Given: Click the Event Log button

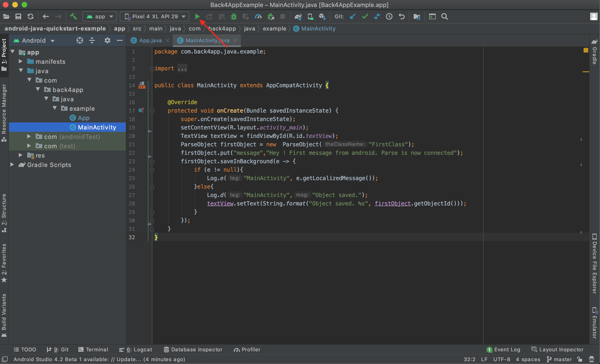Looking at the screenshot, I should [503, 349].
